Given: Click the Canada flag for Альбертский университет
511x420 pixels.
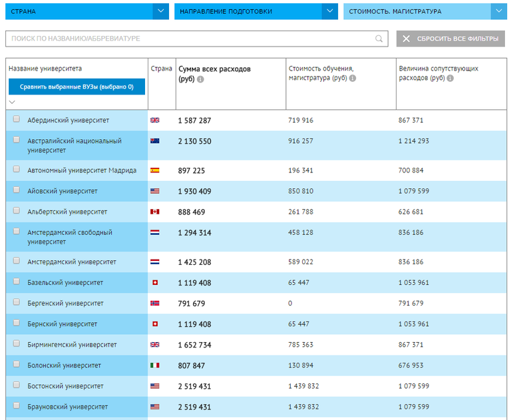Looking at the screenshot, I should pyautogui.click(x=155, y=212).
